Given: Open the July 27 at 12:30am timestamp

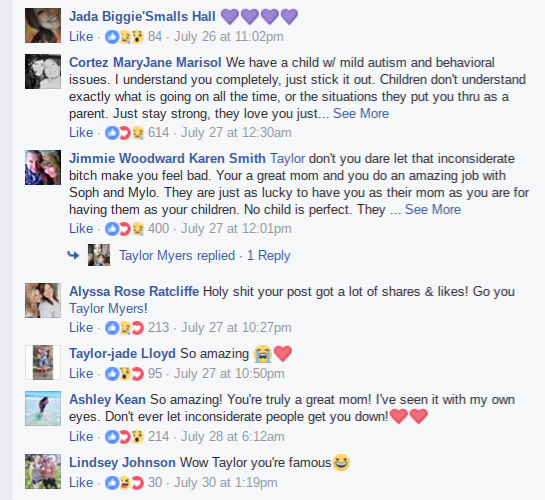Looking at the screenshot, I should (236, 133).
